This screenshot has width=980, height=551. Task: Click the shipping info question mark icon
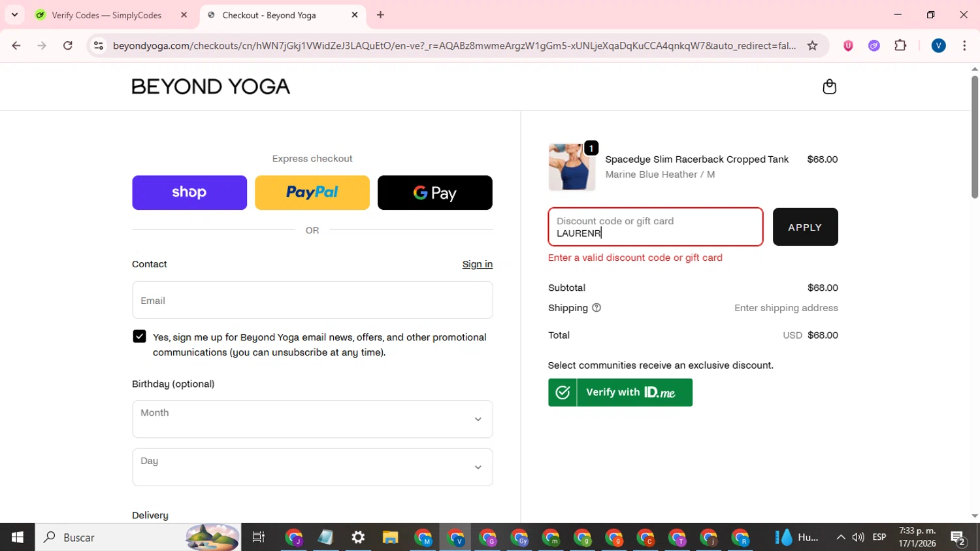pos(596,308)
